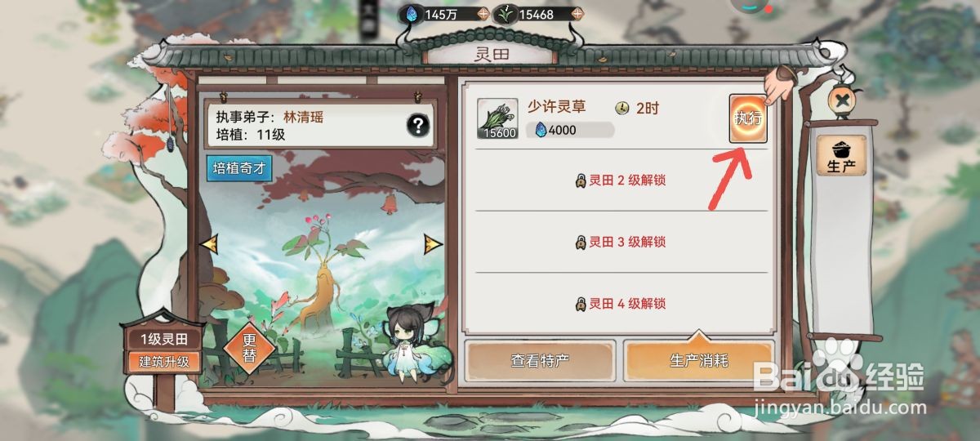This screenshot has width=980, height=441.
Task: Switch to the 生产消耗 production cost tab
Action: pos(698,360)
